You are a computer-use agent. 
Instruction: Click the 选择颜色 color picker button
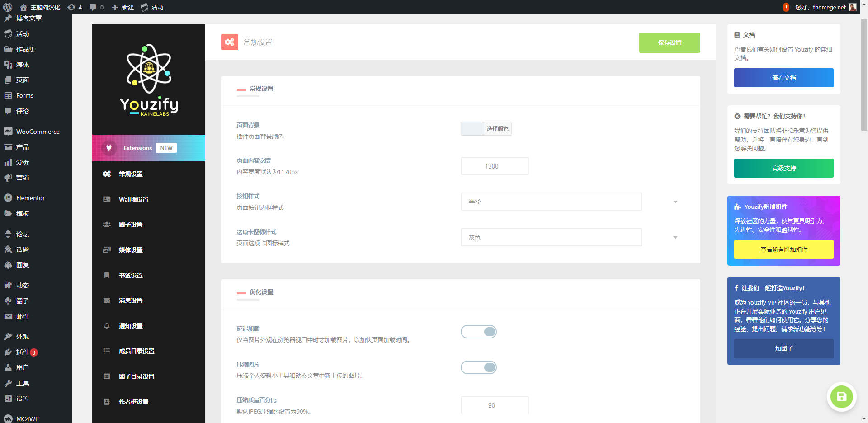(x=497, y=129)
